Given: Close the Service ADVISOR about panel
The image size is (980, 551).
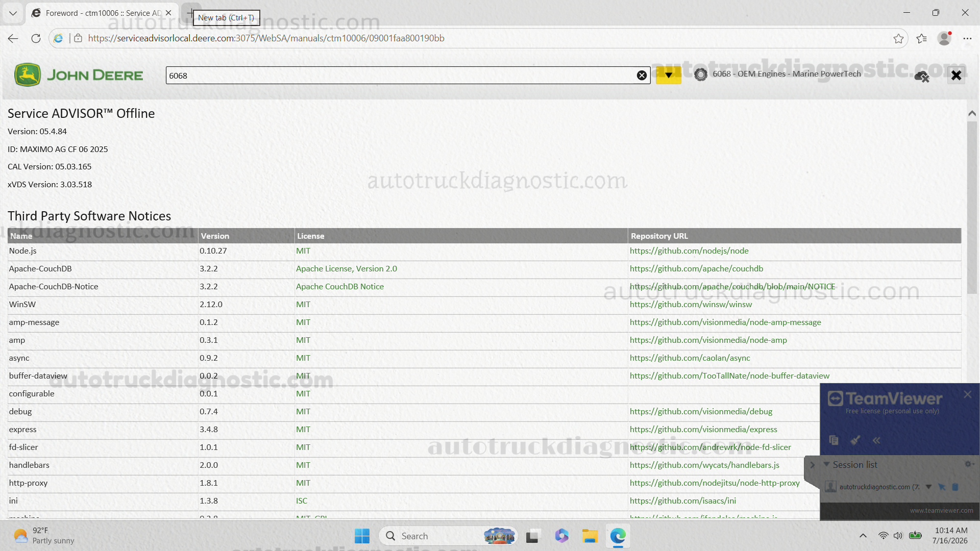Looking at the screenshot, I should [x=956, y=76].
